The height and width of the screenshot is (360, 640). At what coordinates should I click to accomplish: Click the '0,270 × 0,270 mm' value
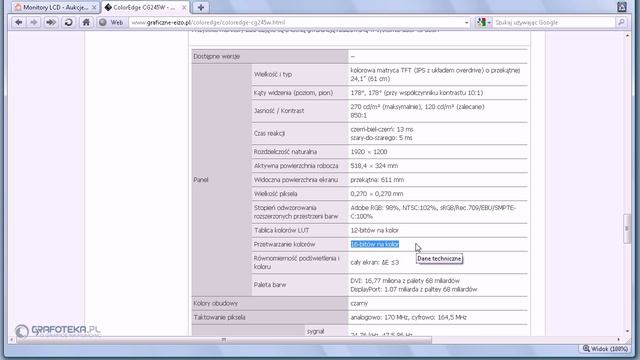[376, 194]
